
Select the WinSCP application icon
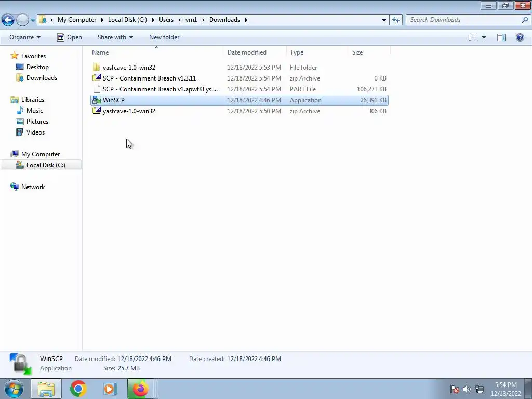click(x=96, y=100)
